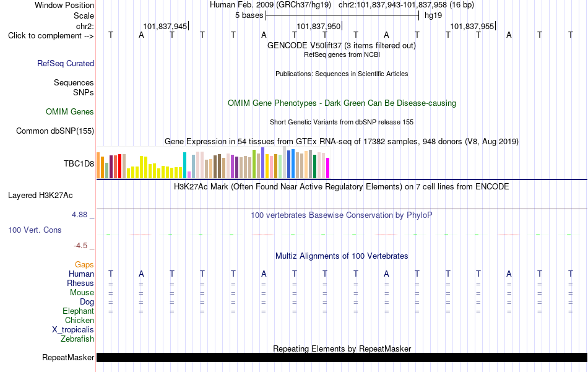The image size is (588, 372).
Task: Click the 101,837,955 ruler position
Action: [472, 26]
